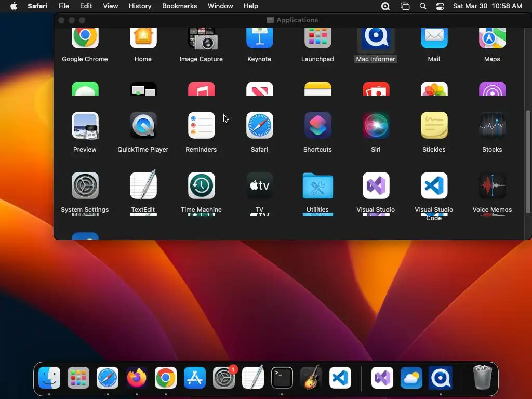Open Chrome from the Dock
Image resolution: width=532 pixels, height=399 pixels.
(x=166, y=378)
